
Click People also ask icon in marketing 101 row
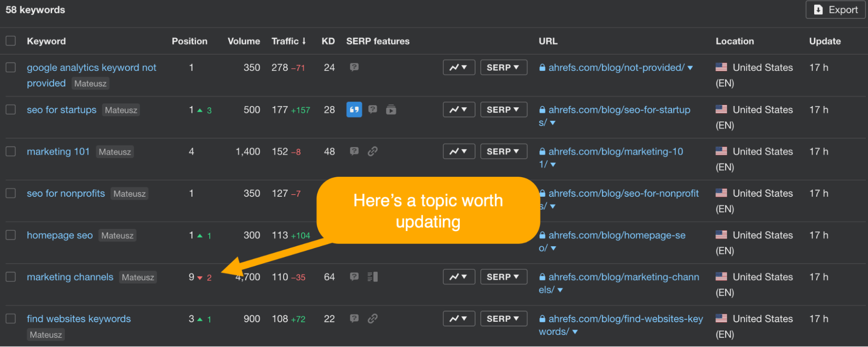(x=354, y=151)
